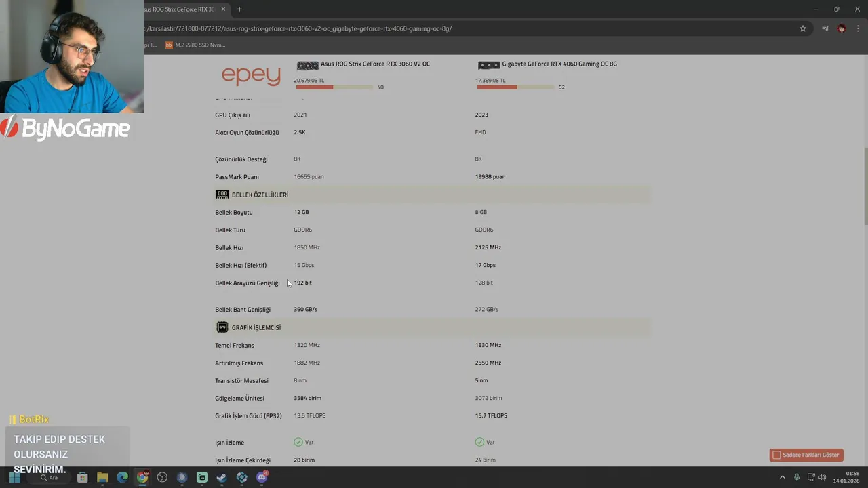Click the 128 bit value
Screen dimensions: 868x488
click(484, 283)
